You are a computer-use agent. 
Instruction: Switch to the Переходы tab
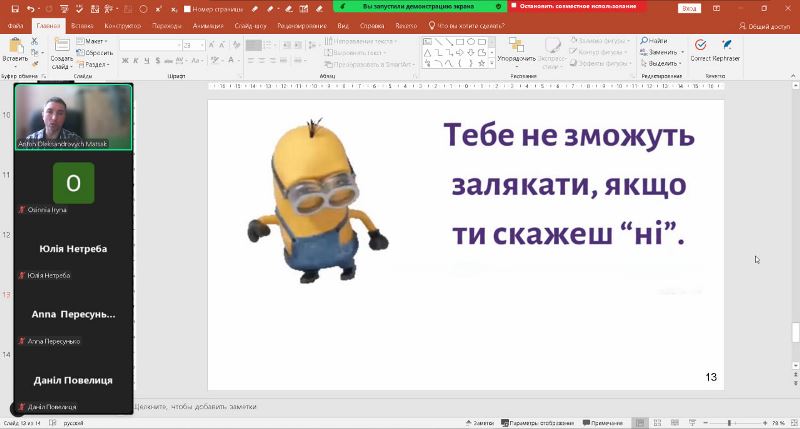(167, 26)
